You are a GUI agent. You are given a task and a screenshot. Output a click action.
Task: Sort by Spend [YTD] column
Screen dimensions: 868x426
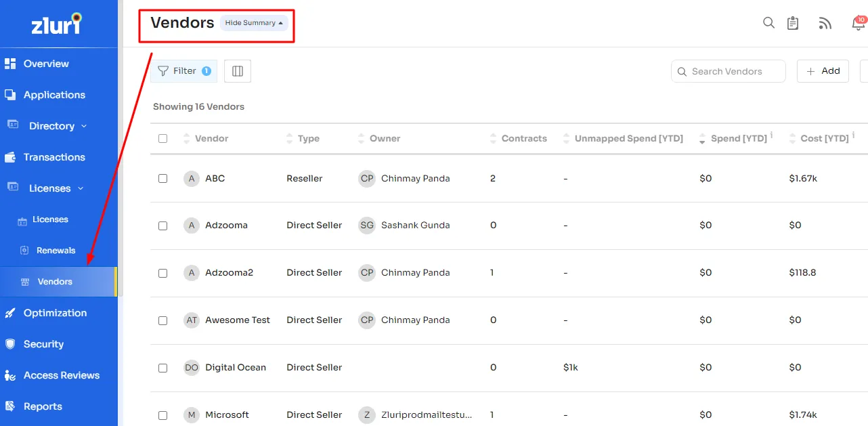(702, 138)
